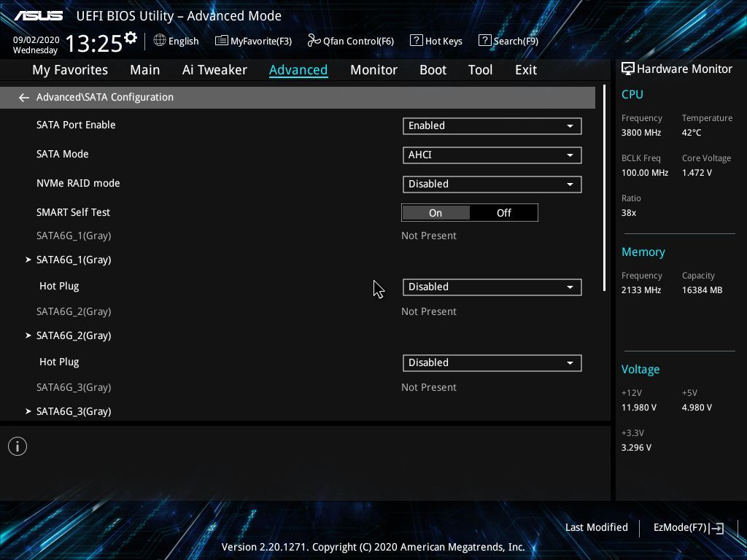Click CPU temperature 42°C value
Screen dimensions: 747x560
pos(692,133)
